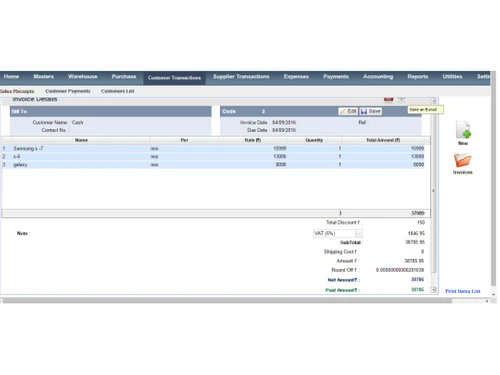500x375 pixels.
Task: Open the Home menu
Action: [11, 77]
